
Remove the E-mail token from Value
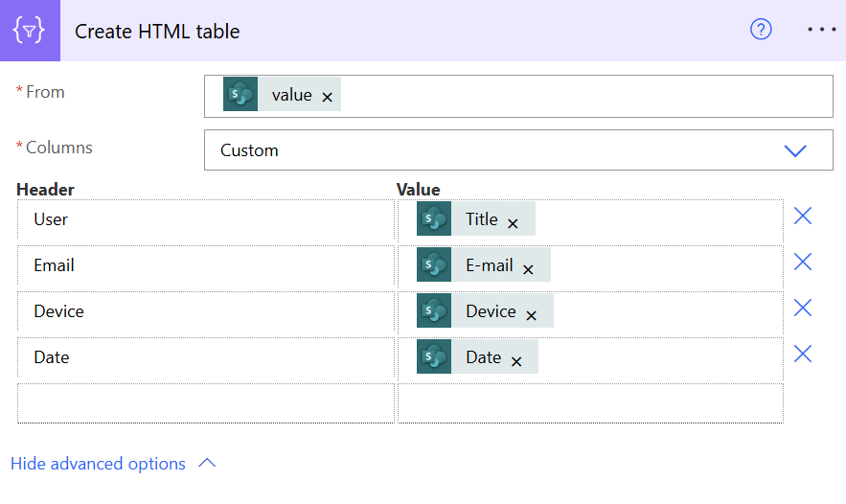click(x=528, y=269)
